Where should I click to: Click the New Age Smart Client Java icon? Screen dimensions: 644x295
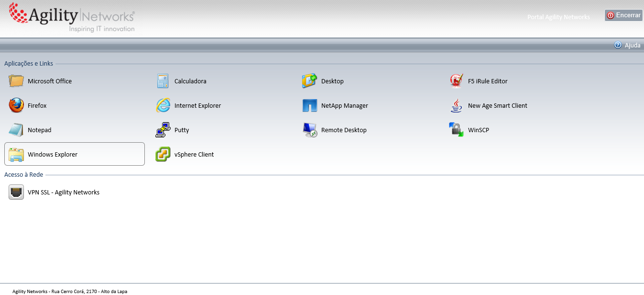pyautogui.click(x=457, y=105)
